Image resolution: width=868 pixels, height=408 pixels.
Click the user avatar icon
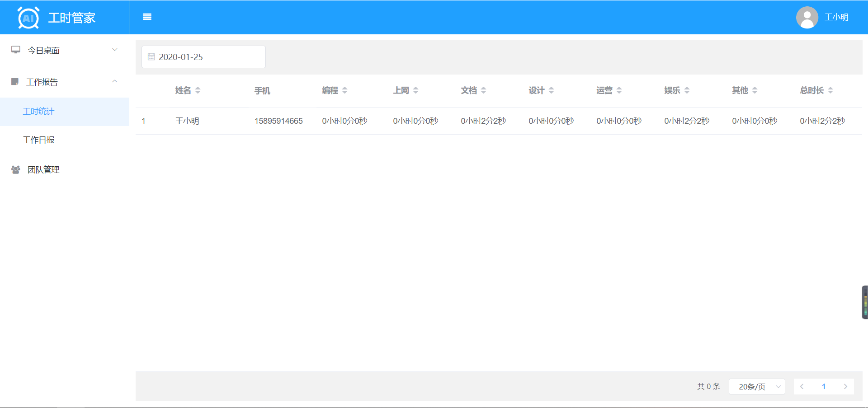point(807,18)
